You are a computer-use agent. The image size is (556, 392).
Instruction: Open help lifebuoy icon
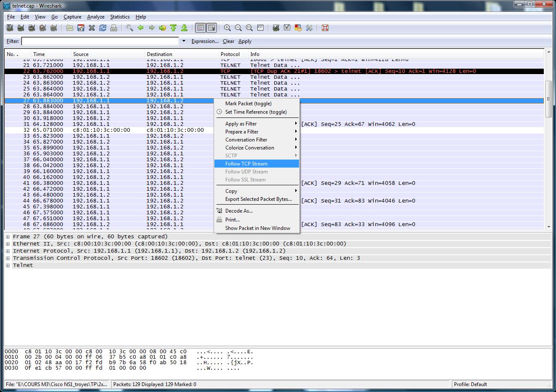tap(325, 28)
